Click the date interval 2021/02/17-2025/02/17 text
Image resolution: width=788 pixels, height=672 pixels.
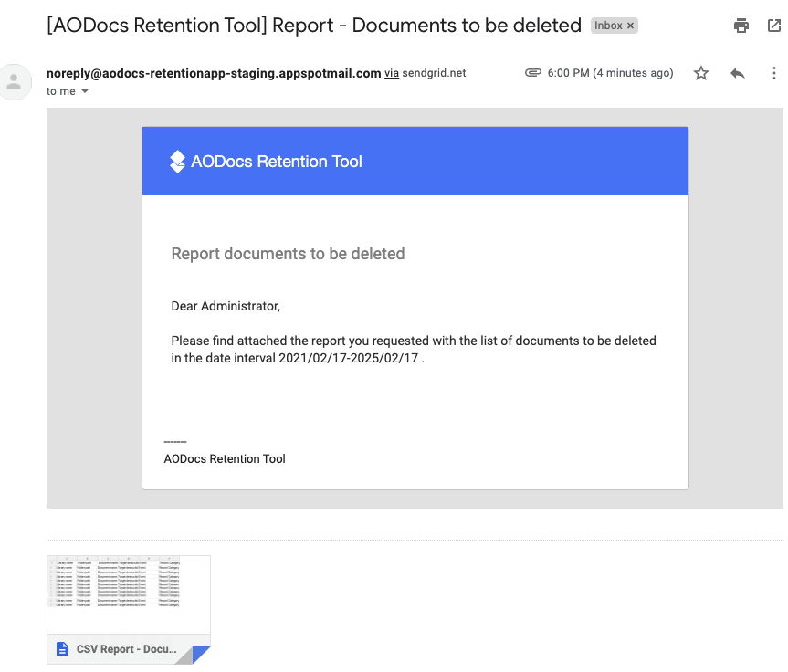(x=348, y=358)
